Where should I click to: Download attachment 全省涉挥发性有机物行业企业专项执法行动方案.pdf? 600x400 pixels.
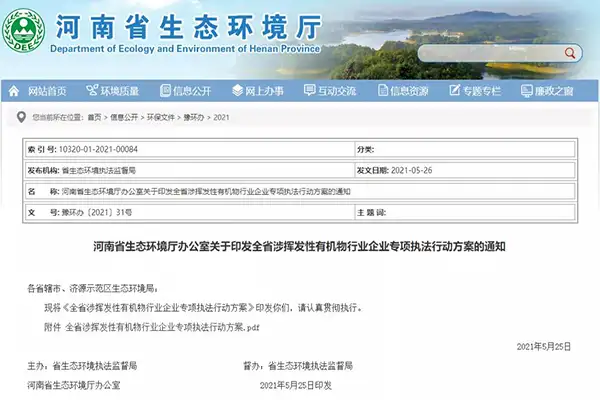coord(162,327)
